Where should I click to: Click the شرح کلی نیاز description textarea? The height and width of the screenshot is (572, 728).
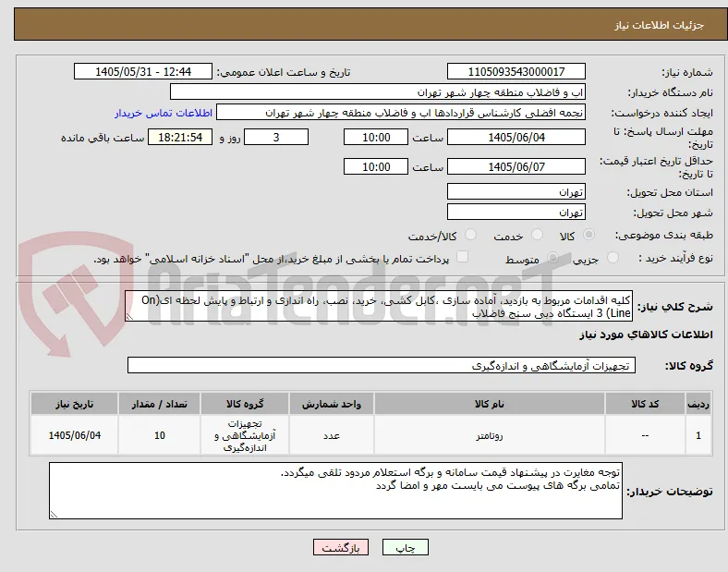[x=379, y=307]
